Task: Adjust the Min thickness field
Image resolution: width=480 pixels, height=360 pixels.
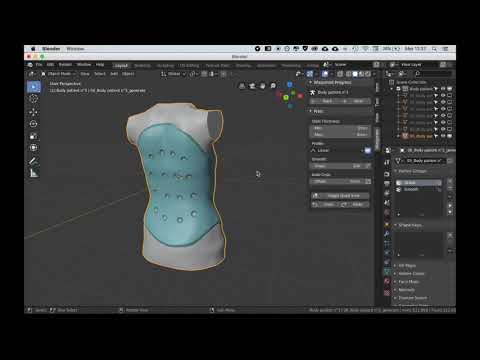Action: (341, 128)
